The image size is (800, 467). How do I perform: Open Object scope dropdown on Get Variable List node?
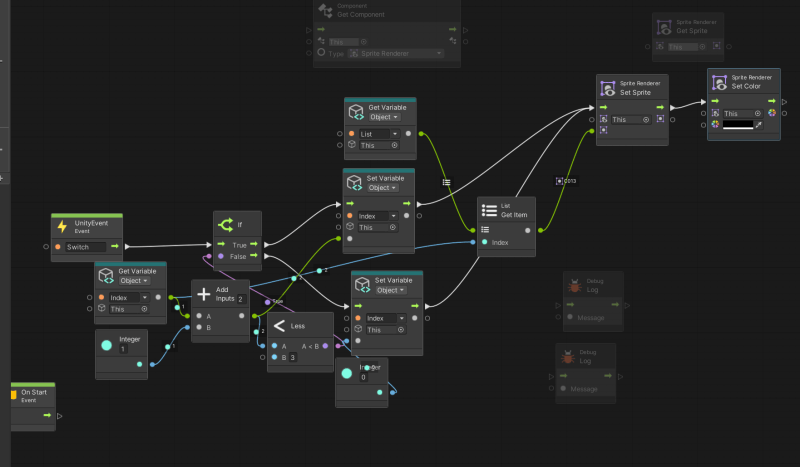pos(384,117)
